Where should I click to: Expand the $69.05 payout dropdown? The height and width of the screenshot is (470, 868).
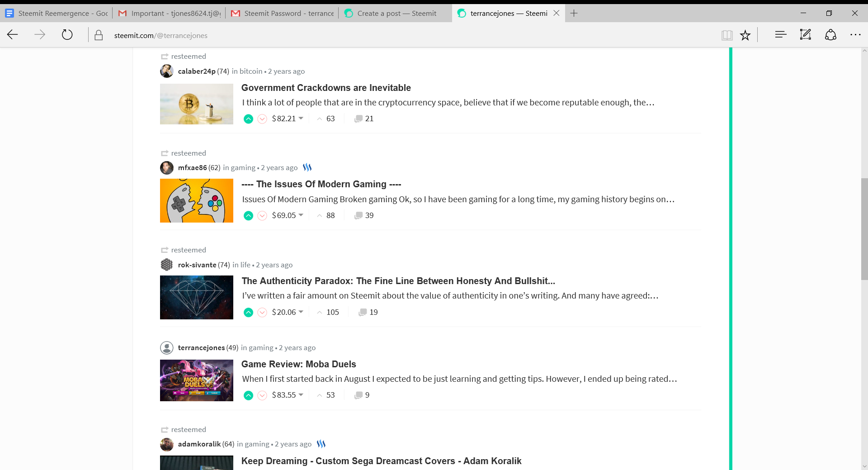click(x=288, y=215)
